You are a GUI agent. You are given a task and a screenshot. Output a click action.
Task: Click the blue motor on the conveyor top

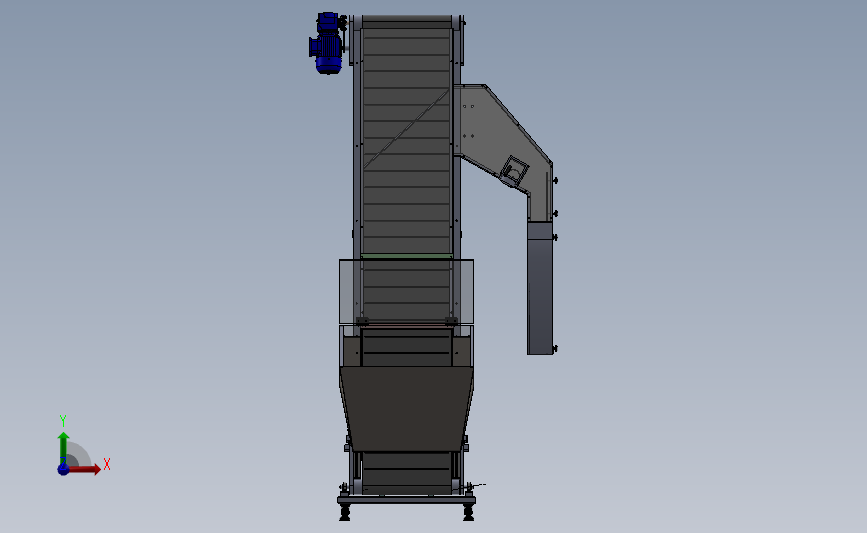[327, 43]
